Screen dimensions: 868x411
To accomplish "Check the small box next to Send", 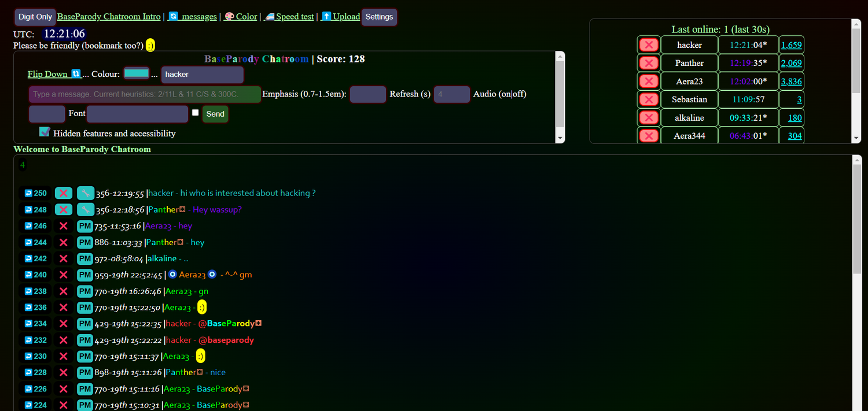I will (195, 112).
